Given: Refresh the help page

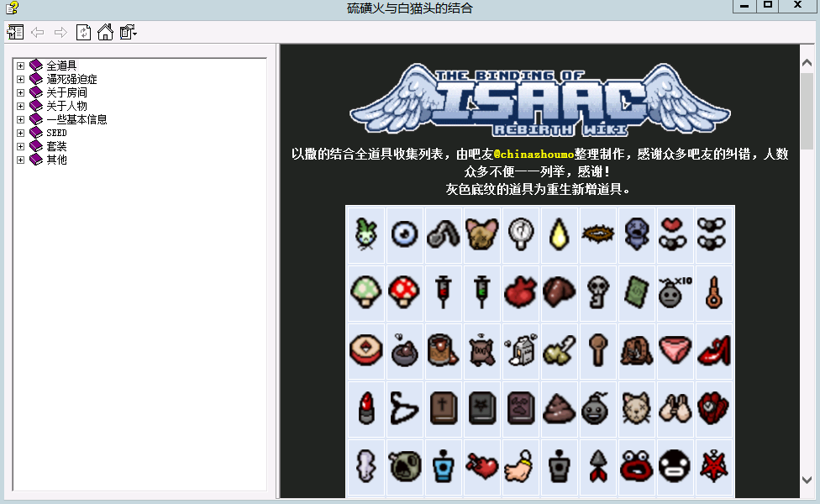Looking at the screenshot, I should tap(84, 33).
